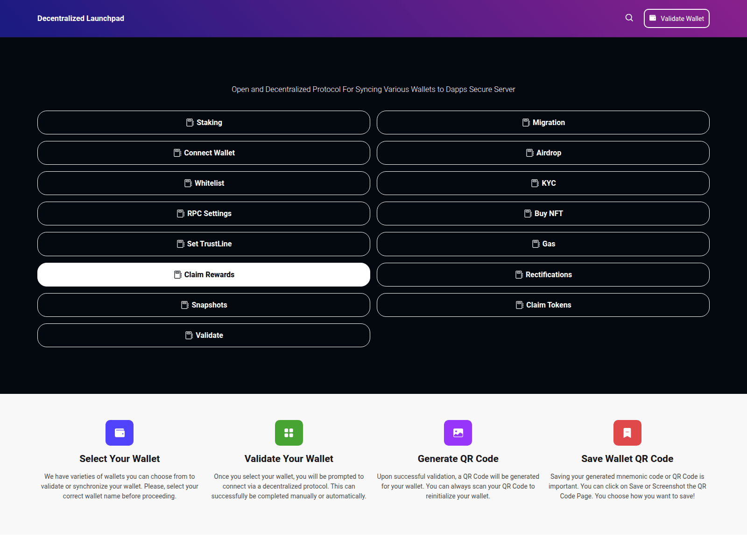
Task: Open the Snapshots option
Action: 204,305
